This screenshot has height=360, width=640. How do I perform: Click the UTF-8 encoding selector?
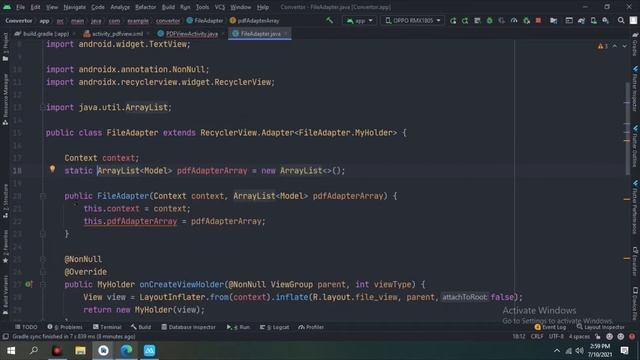556,337
